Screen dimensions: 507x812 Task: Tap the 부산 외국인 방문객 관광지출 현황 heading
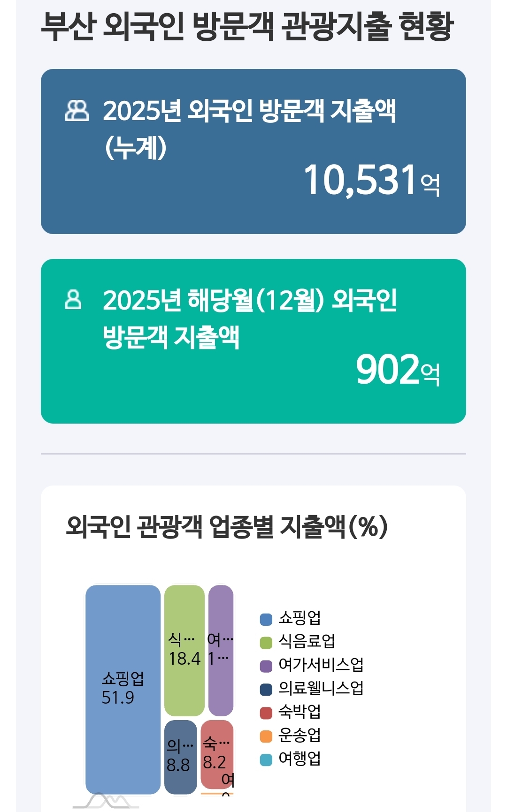pyautogui.click(x=247, y=26)
